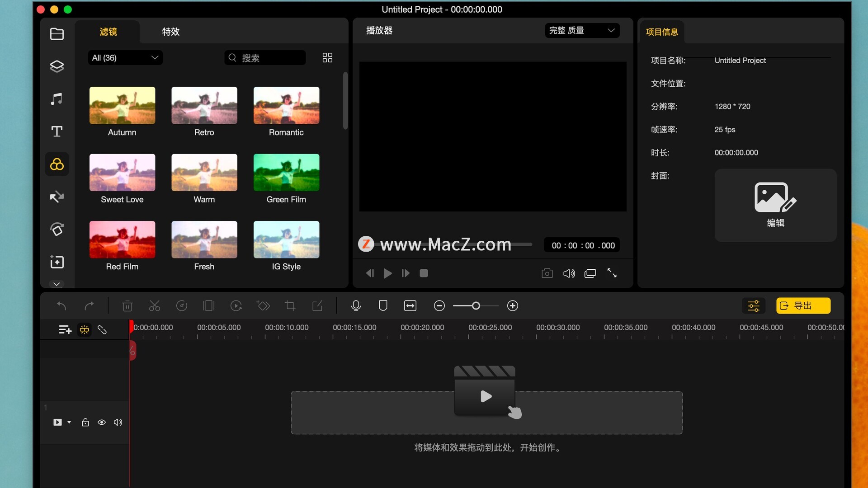The width and height of the screenshot is (868, 488).
Task: Select the IG Style filter thumbnail
Action: coord(286,239)
